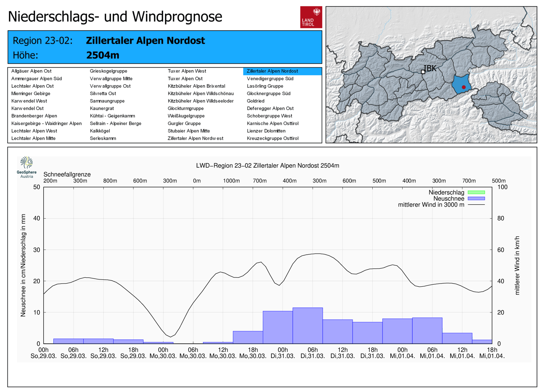This screenshot has width=544, height=392.
Task: Click the IBK marker on the map
Action: (423, 72)
